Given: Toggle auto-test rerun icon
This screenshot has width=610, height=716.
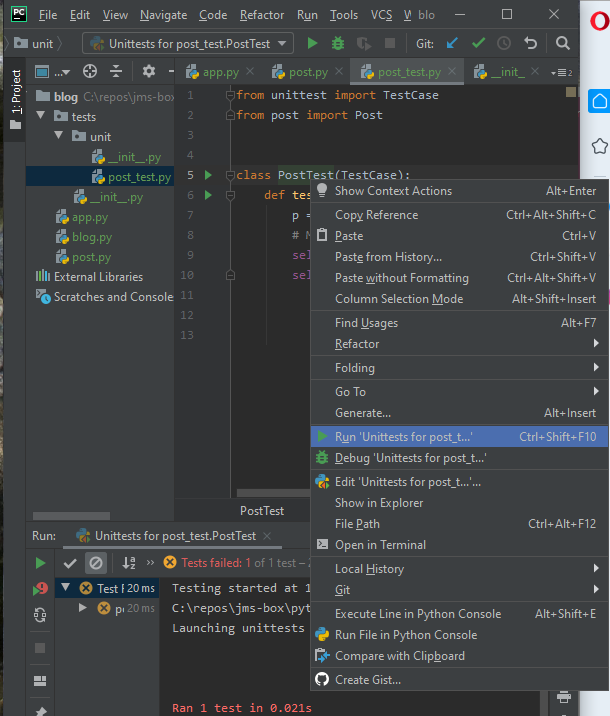Looking at the screenshot, I should click(x=40, y=615).
